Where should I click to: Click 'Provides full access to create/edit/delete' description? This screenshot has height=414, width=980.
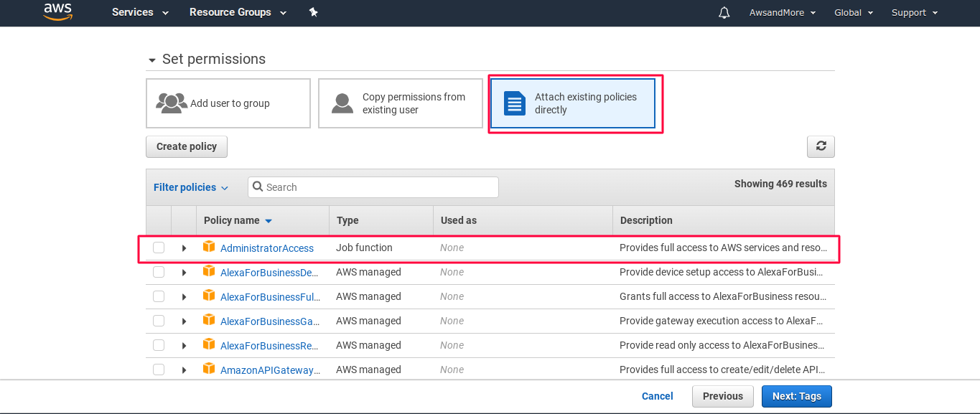coord(722,370)
